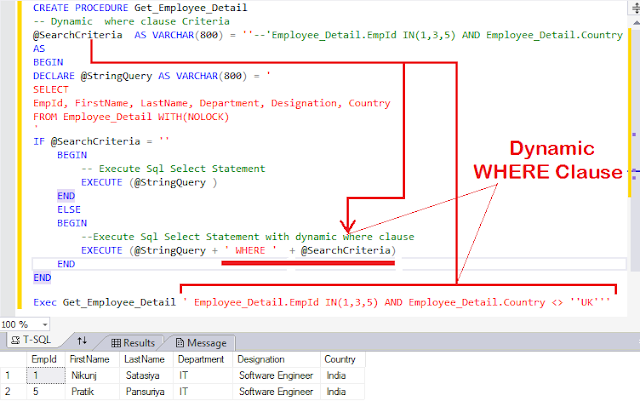Select the LastName column header

click(147, 359)
